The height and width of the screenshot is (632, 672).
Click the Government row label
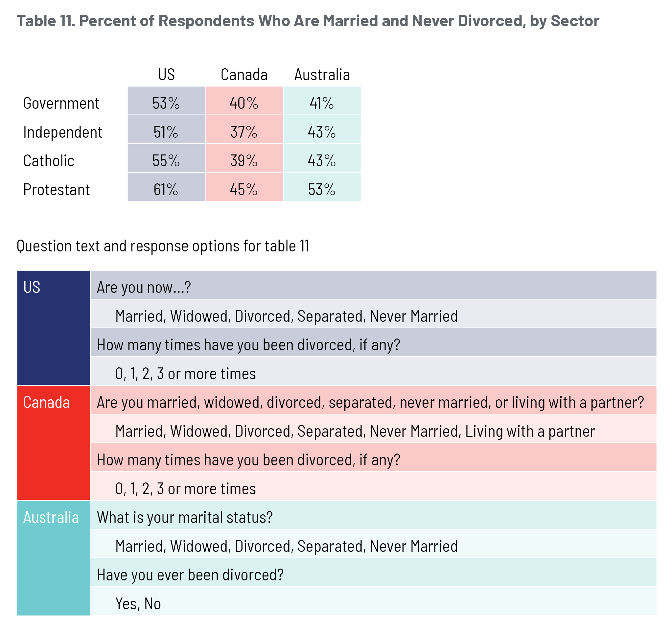[x=61, y=104]
